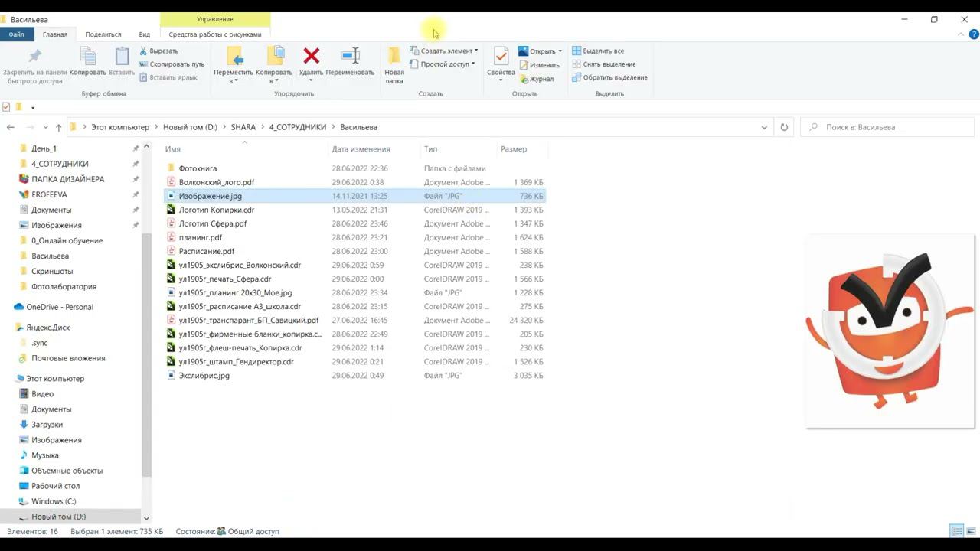980x551 pixels.
Task: Open Простой доступ dropdown
Action: (x=442, y=64)
